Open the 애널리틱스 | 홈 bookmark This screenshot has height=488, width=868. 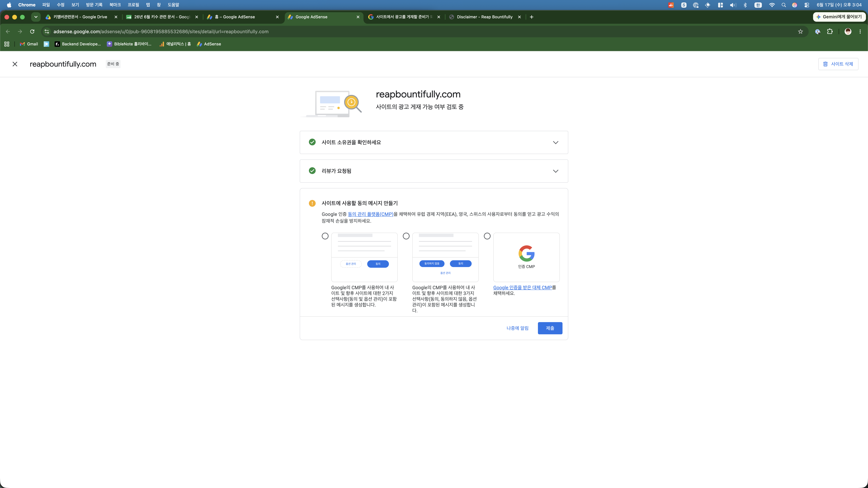(x=175, y=44)
